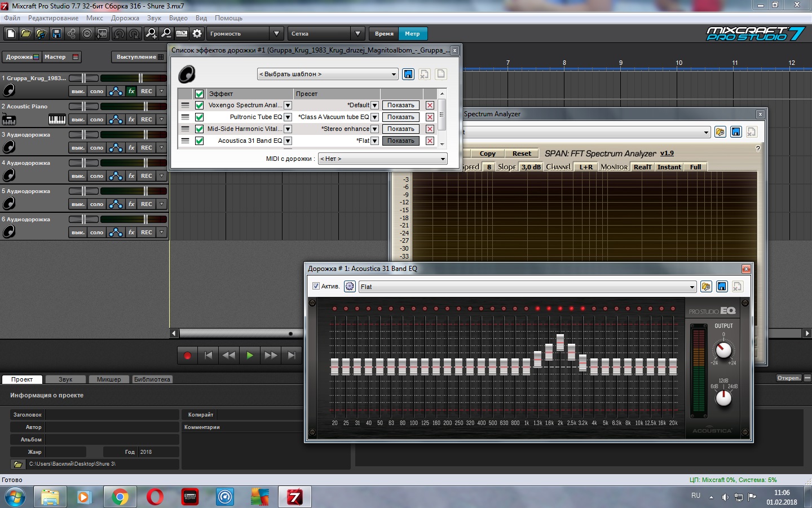The image size is (812, 508).
Task: Switch to the Звук tab
Action: (65, 379)
